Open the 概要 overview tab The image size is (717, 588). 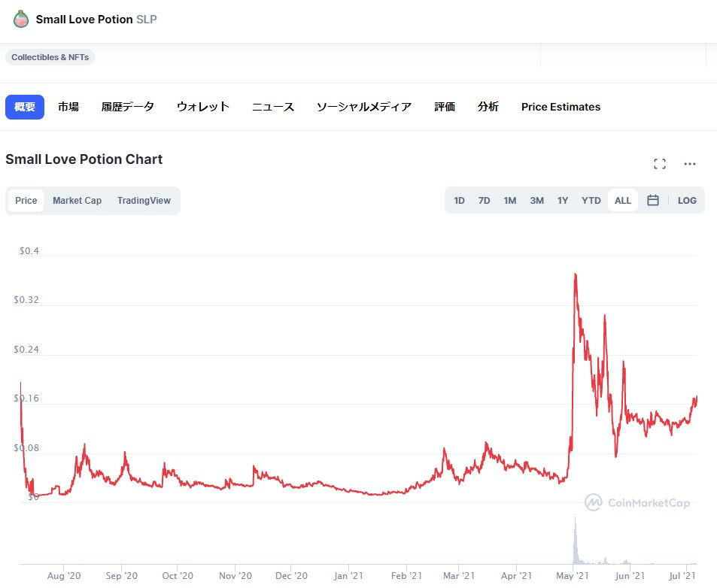pos(25,107)
